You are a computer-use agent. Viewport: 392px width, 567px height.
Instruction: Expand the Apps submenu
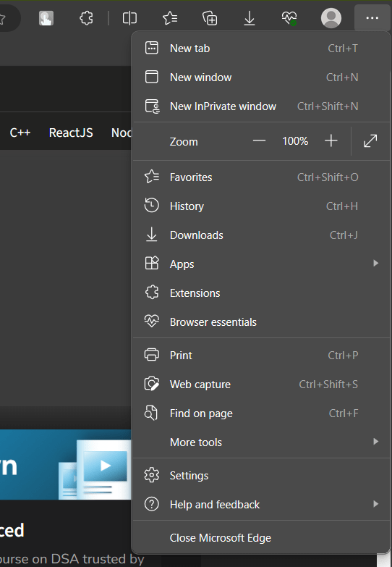coord(261,264)
